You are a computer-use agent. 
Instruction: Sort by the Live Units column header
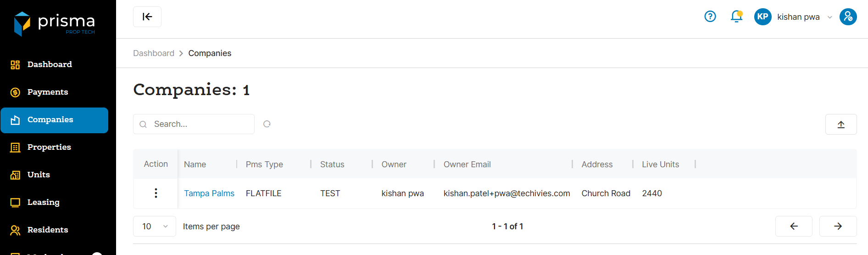(660, 164)
